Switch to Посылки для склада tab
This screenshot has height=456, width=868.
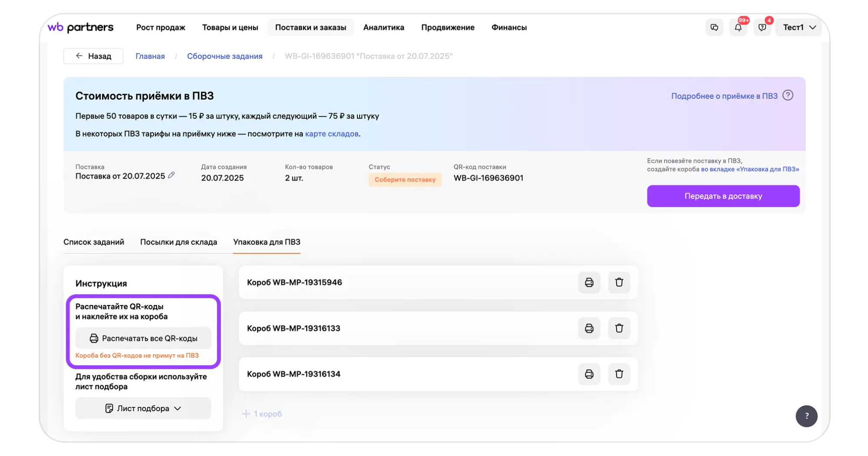(178, 242)
